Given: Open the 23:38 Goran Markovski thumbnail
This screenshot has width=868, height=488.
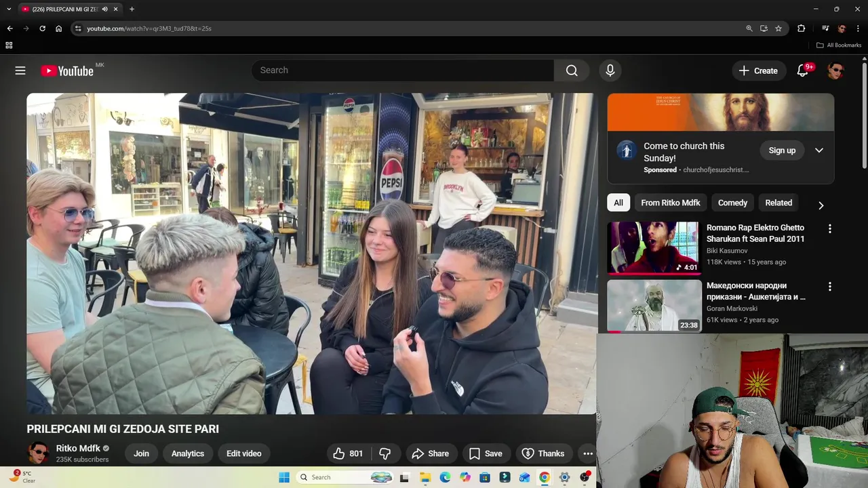Looking at the screenshot, I should tap(654, 306).
